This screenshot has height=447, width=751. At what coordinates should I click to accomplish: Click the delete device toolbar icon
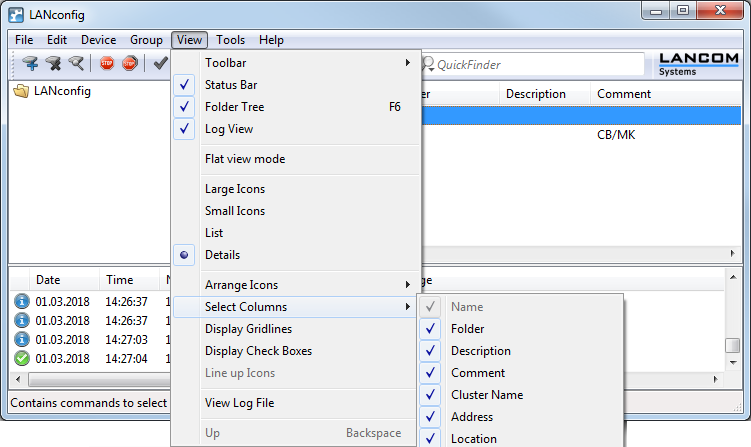(x=53, y=64)
